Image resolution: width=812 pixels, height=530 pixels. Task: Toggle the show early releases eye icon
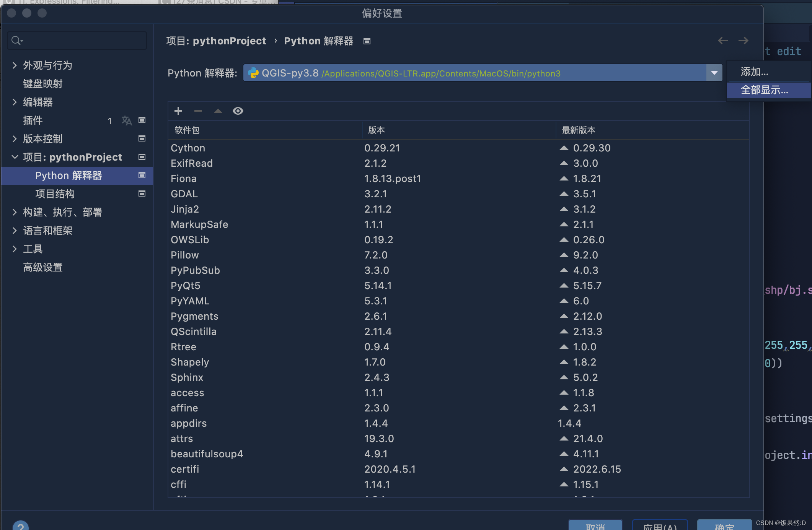(238, 111)
